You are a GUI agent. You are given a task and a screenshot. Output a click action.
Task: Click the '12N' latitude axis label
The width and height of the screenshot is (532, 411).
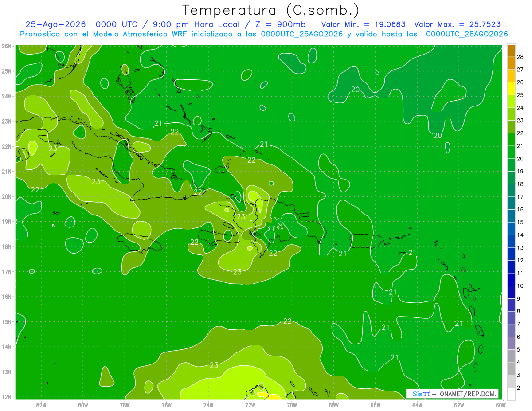[x=7, y=397]
